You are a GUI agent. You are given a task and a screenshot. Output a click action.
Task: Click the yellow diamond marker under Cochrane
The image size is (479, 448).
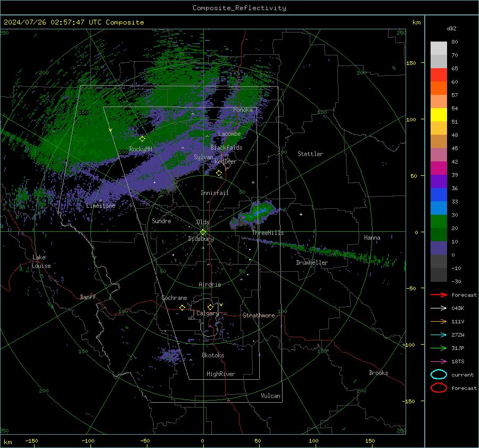182,307
